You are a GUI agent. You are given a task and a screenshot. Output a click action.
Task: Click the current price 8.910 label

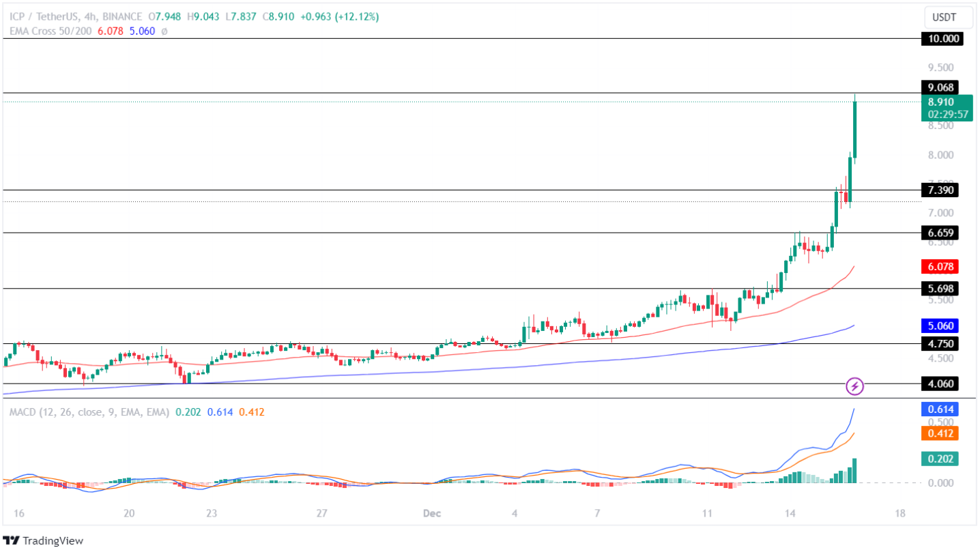tap(941, 102)
